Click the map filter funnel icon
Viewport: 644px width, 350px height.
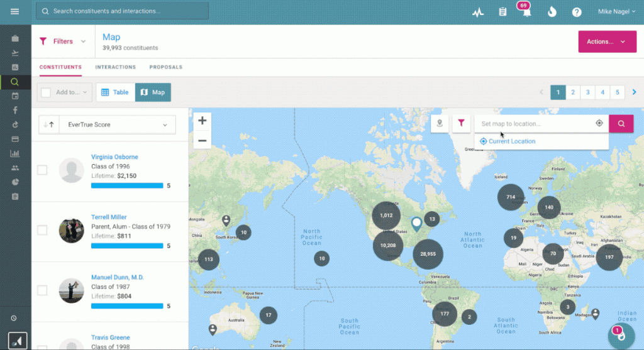[461, 124]
